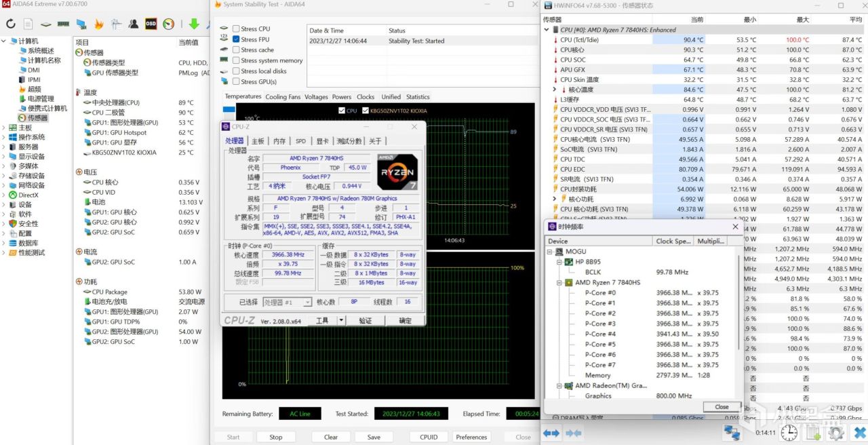
Task: Enable Stress CPU checkbox
Action: click(236, 28)
